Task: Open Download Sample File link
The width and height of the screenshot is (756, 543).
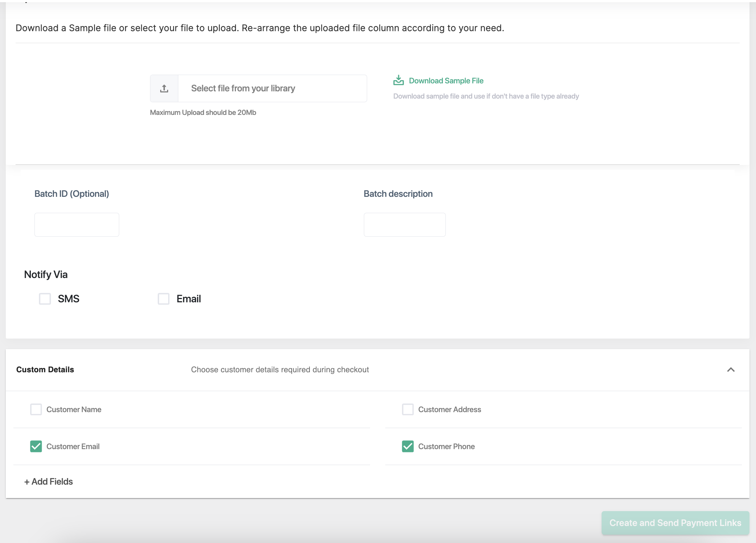Action: coord(446,81)
